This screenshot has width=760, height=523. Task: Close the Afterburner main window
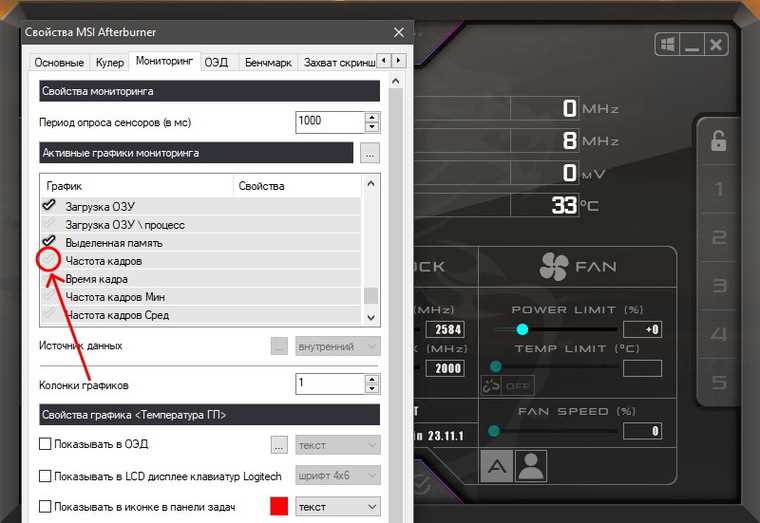(x=716, y=45)
